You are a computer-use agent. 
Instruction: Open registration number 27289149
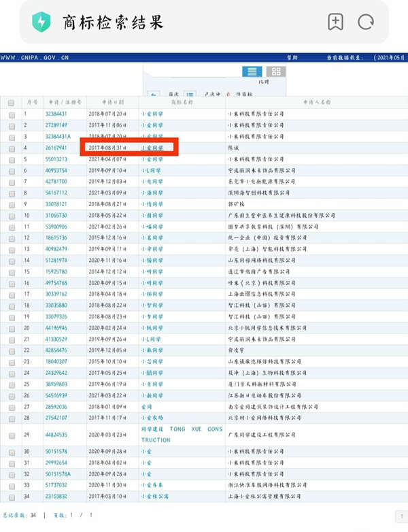pos(56,125)
